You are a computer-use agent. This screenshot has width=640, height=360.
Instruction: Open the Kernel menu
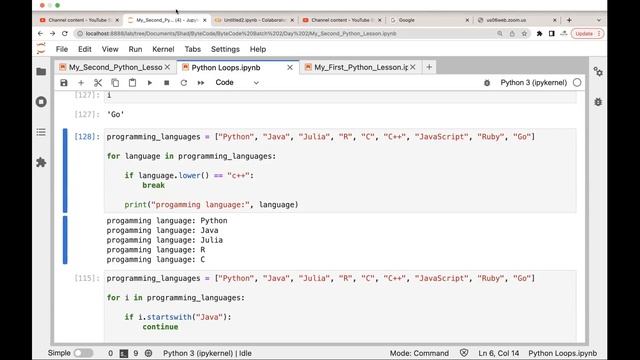[x=163, y=49]
